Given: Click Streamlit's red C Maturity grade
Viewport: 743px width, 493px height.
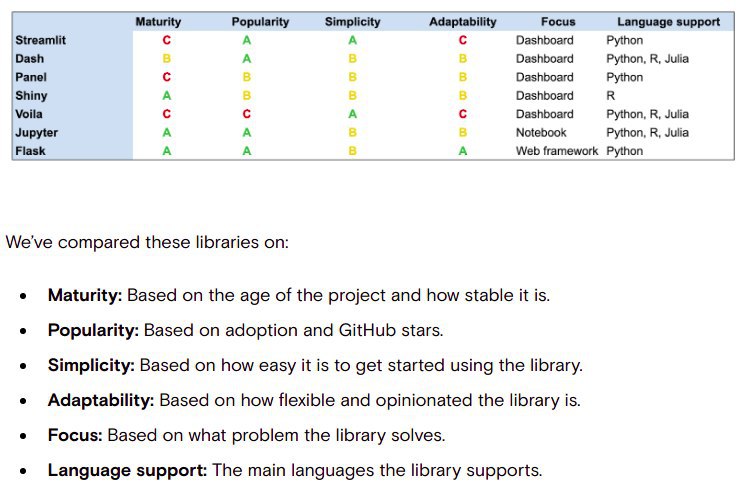Looking at the screenshot, I should 166,40.
